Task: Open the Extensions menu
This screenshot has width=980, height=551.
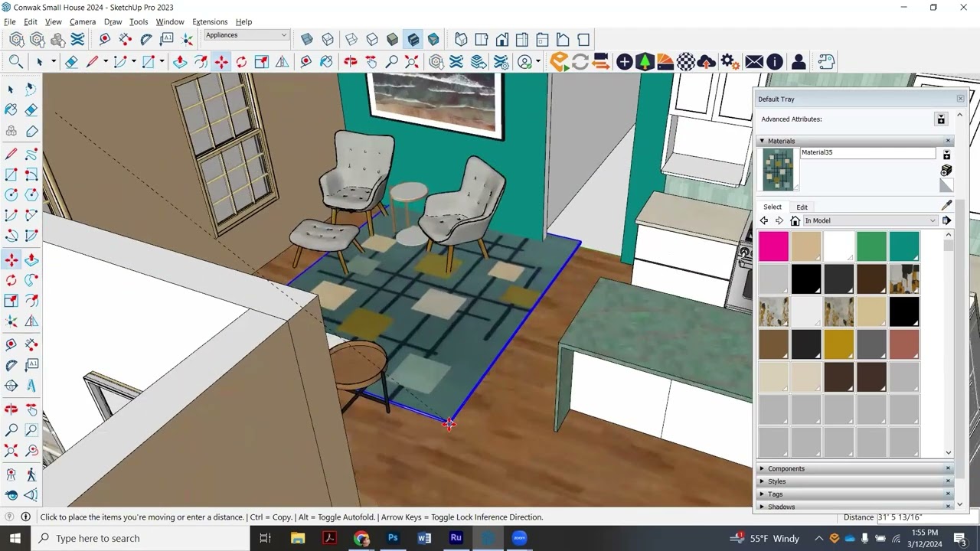Action: [210, 22]
